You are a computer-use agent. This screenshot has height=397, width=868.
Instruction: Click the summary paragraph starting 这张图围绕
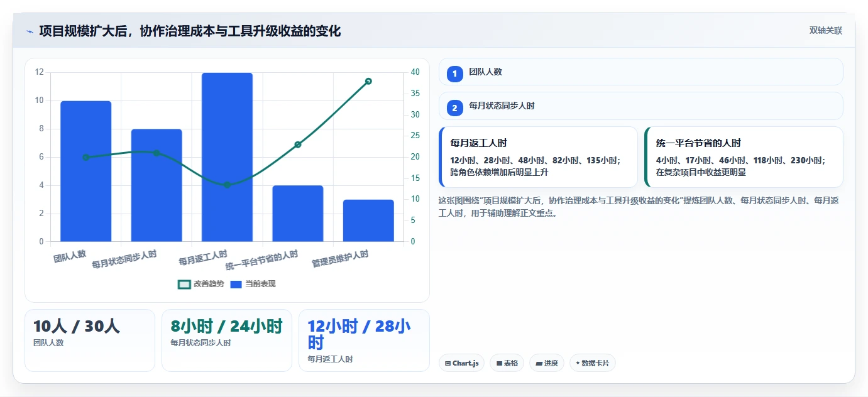[x=638, y=207]
